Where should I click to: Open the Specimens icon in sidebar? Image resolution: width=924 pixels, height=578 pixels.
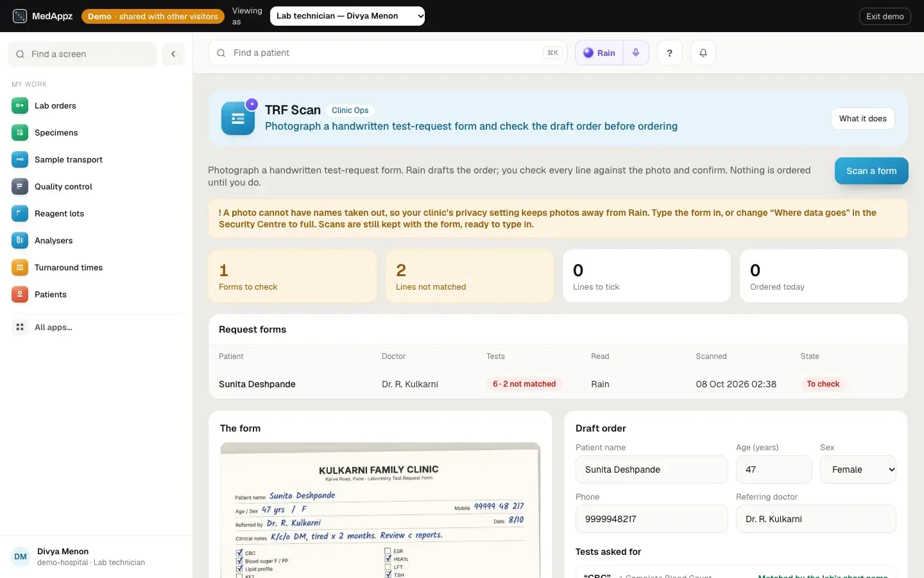(x=20, y=133)
